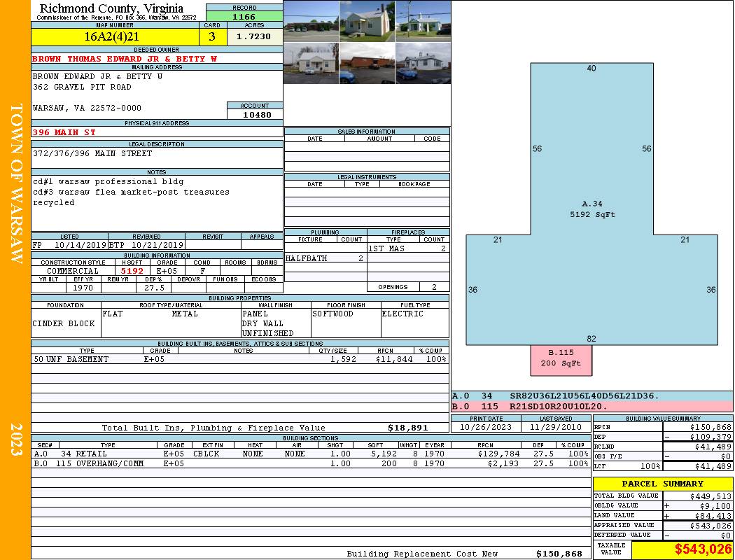This screenshot has height=560, width=735.
Task: Select the green record number 1166 box
Action: pyautogui.click(x=244, y=16)
